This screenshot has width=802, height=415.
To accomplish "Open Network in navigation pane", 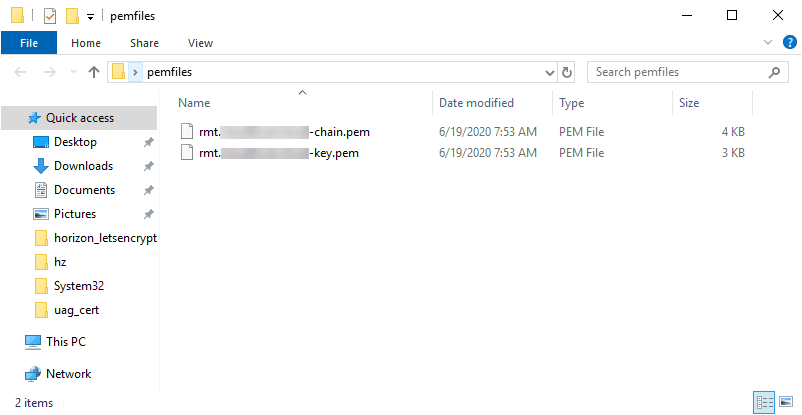I will click(x=68, y=374).
